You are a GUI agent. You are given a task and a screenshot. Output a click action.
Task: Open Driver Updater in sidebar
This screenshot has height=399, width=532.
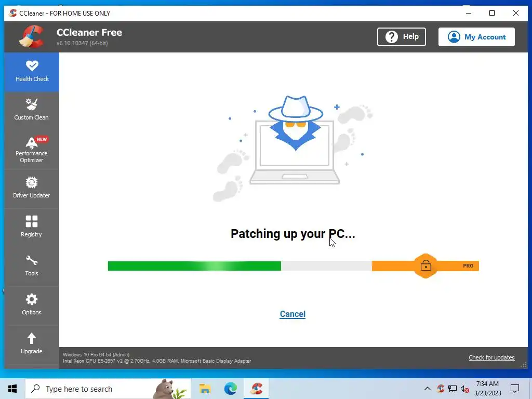[x=32, y=188]
